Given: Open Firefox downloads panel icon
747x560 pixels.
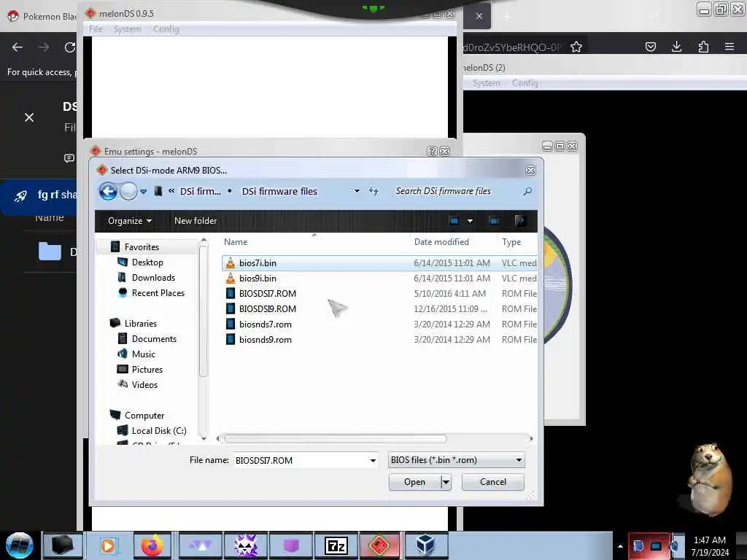Looking at the screenshot, I should 676,47.
